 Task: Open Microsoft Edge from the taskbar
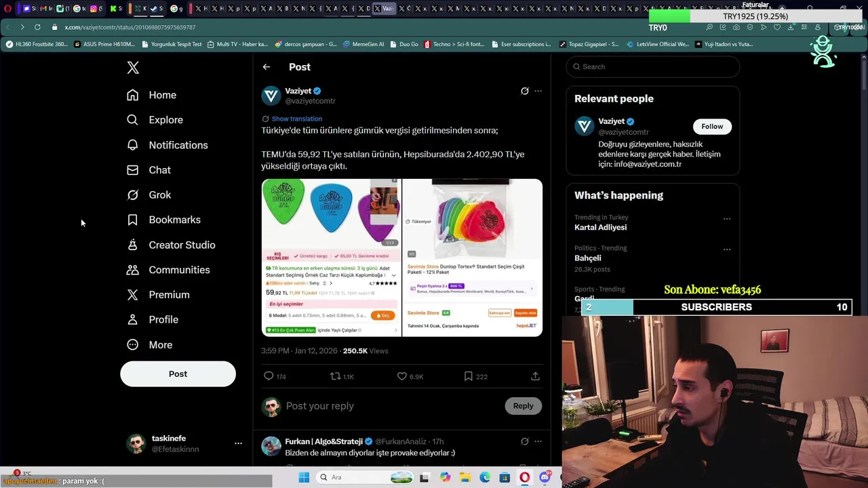tap(485, 477)
